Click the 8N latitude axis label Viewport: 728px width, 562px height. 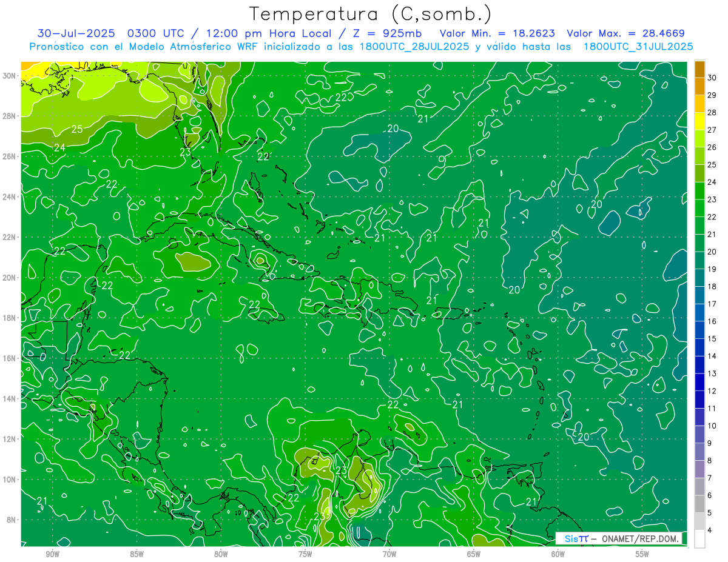pos(12,520)
